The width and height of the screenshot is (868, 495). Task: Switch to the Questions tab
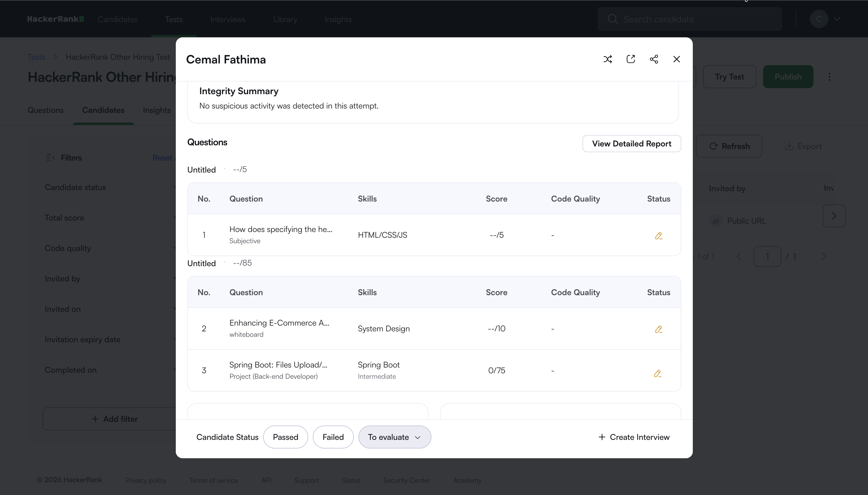46,110
